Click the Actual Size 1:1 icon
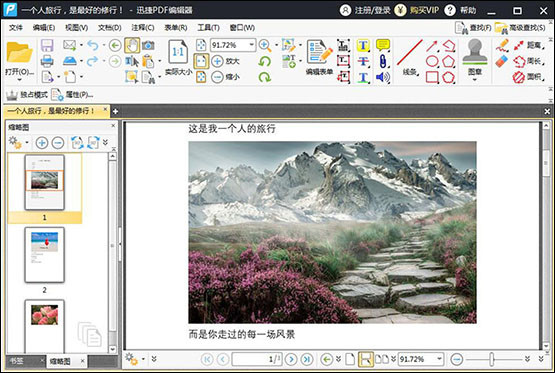 coord(178,52)
